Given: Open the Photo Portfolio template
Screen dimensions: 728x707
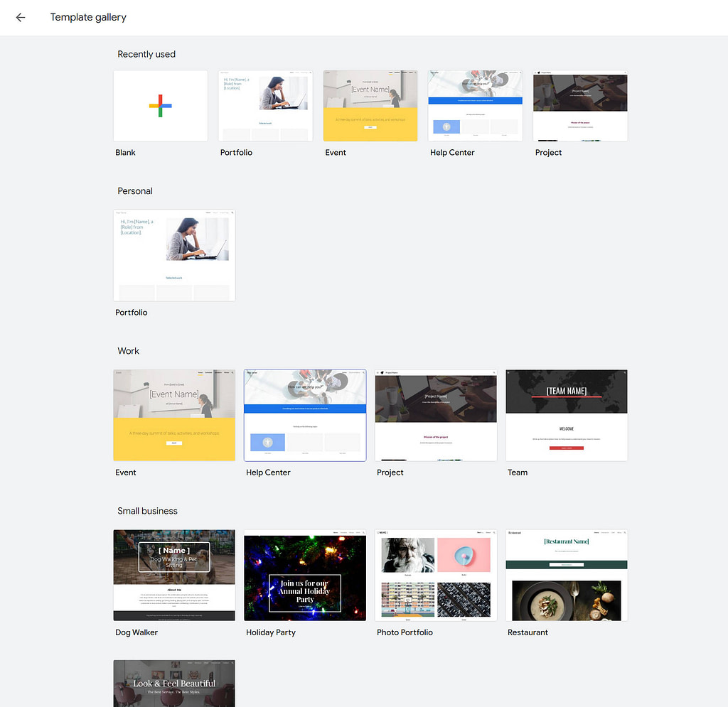Looking at the screenshot, I should pos(435,575).
